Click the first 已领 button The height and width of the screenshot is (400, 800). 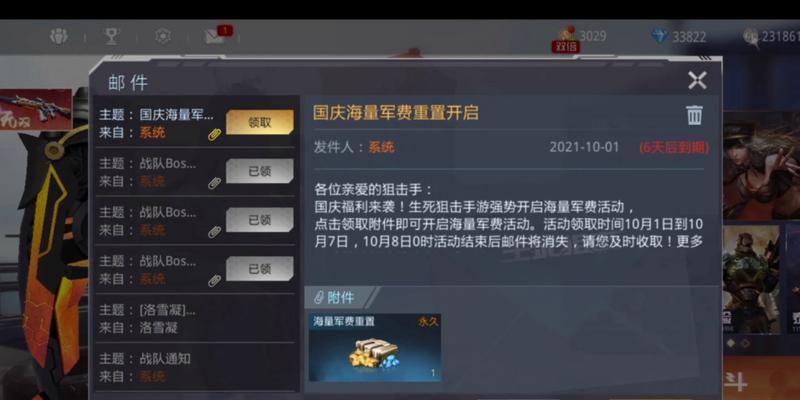pos(260,171)
